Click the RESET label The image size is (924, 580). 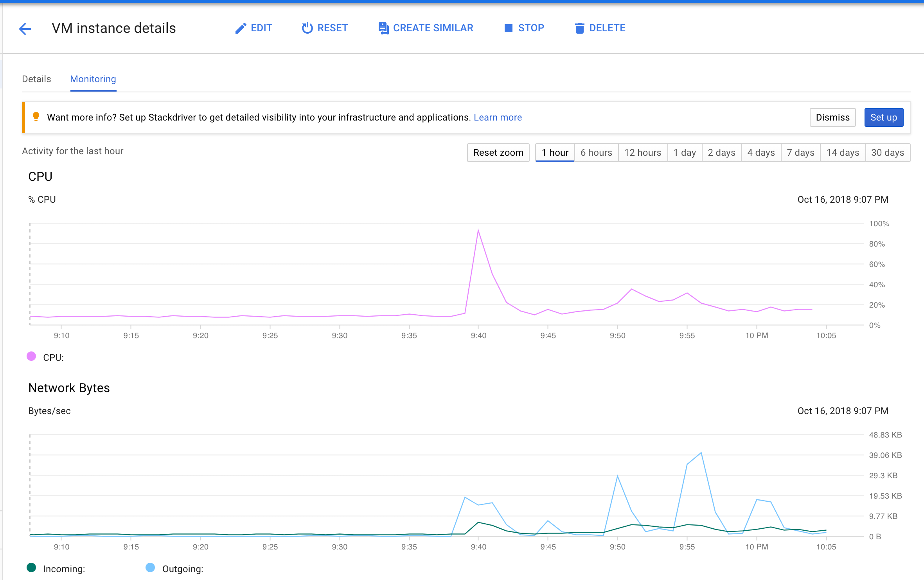click(333, 28)
